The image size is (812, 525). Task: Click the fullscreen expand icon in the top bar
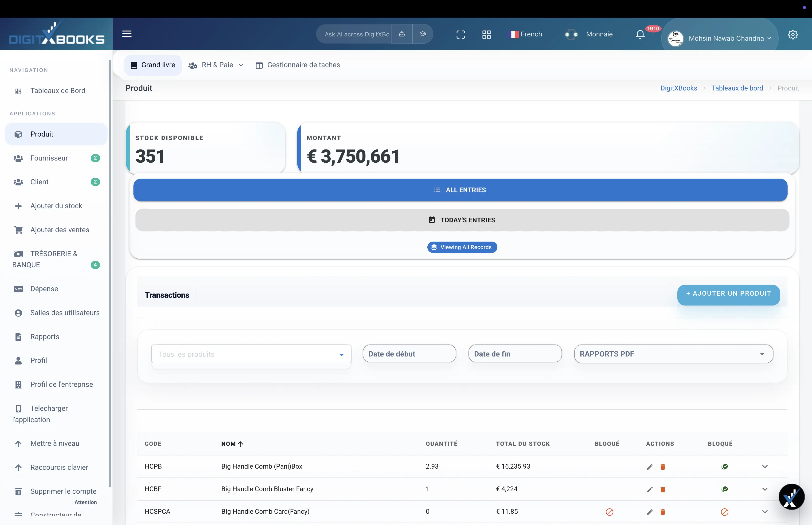pyautogui.click(x=461, y=35)
